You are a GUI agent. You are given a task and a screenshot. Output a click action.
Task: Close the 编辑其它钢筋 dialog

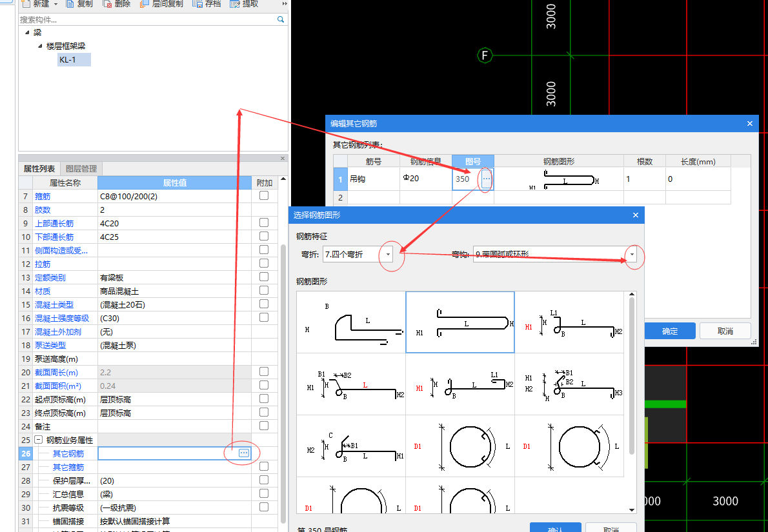[749, 124]
